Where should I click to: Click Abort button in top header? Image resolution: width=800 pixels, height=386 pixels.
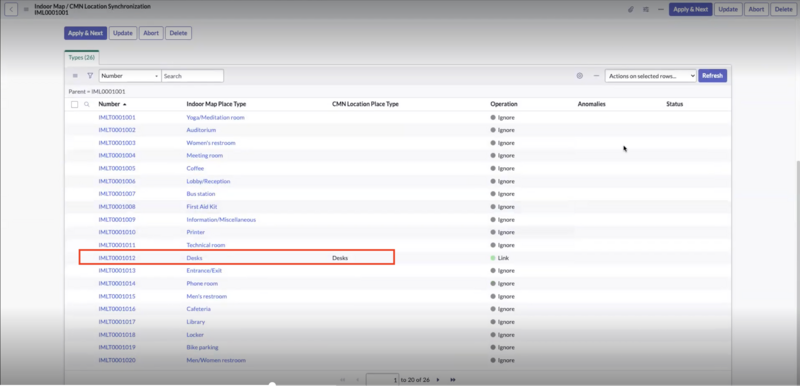tap(756, 9)
